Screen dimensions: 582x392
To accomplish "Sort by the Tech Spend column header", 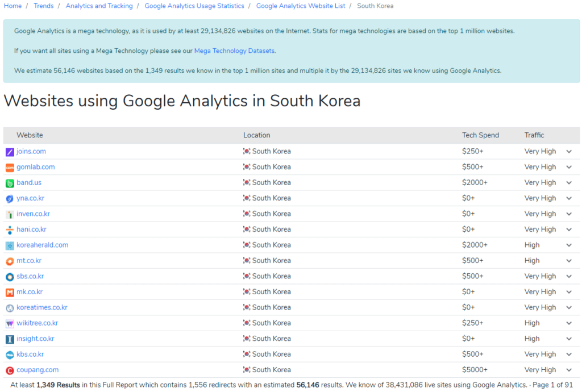I will pos(480,135).
